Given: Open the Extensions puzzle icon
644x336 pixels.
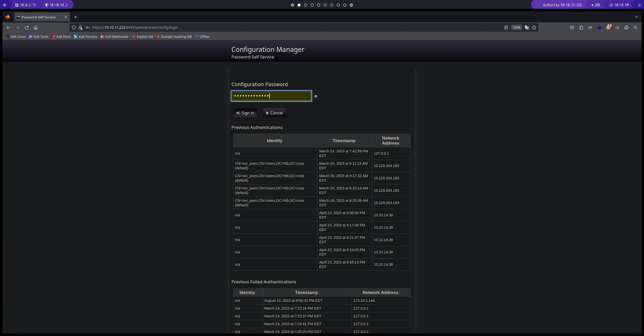Looking at the screenshot, I should (581, 27).
